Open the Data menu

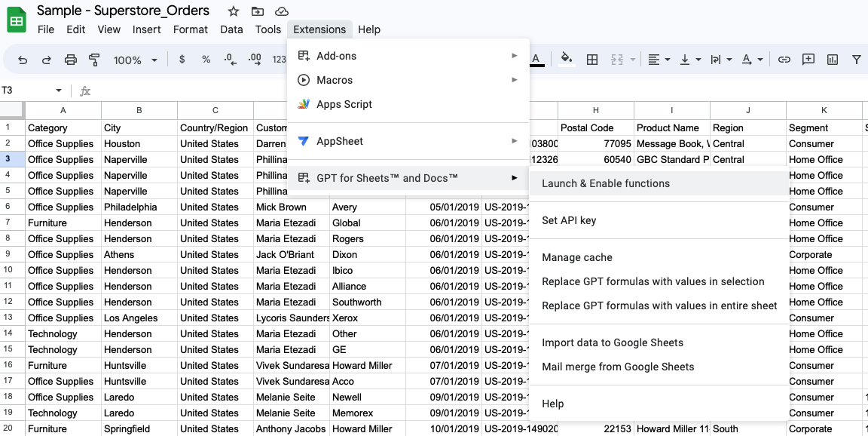click(231, 29)
